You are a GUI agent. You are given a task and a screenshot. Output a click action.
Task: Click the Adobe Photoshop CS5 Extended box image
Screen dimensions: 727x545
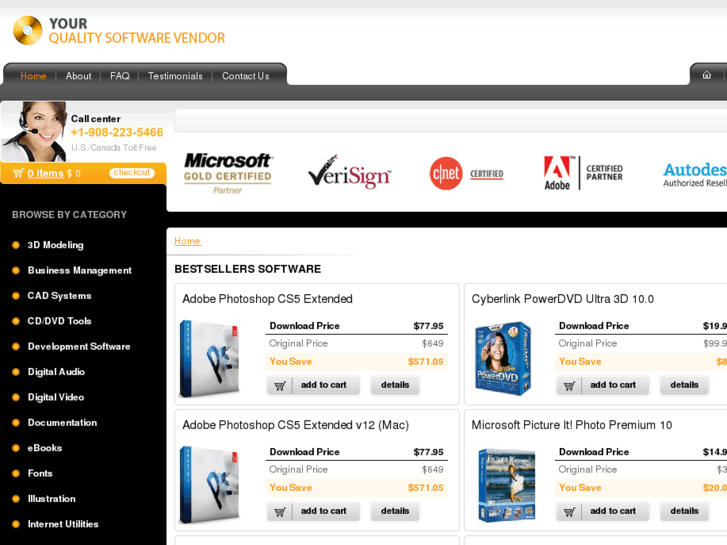210,359
